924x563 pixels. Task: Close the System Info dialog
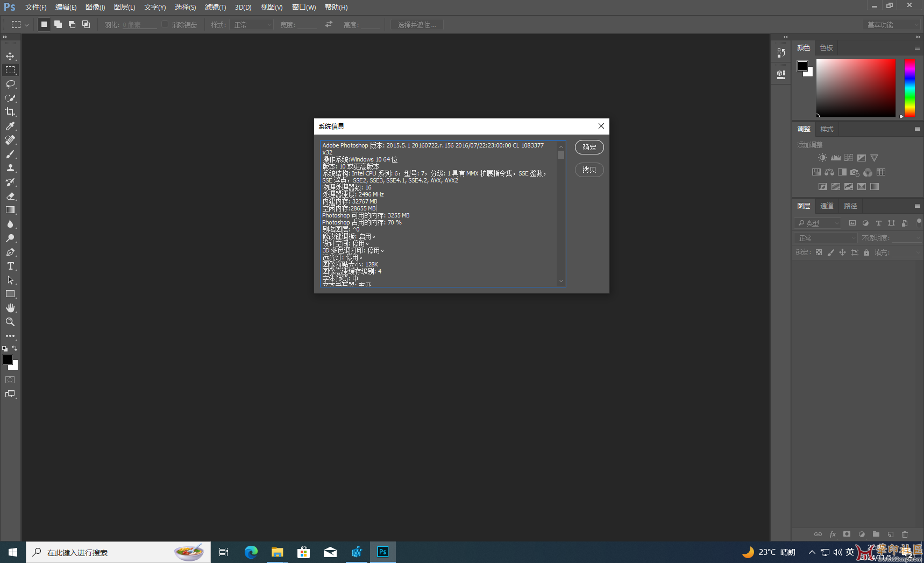click(601, 126)
